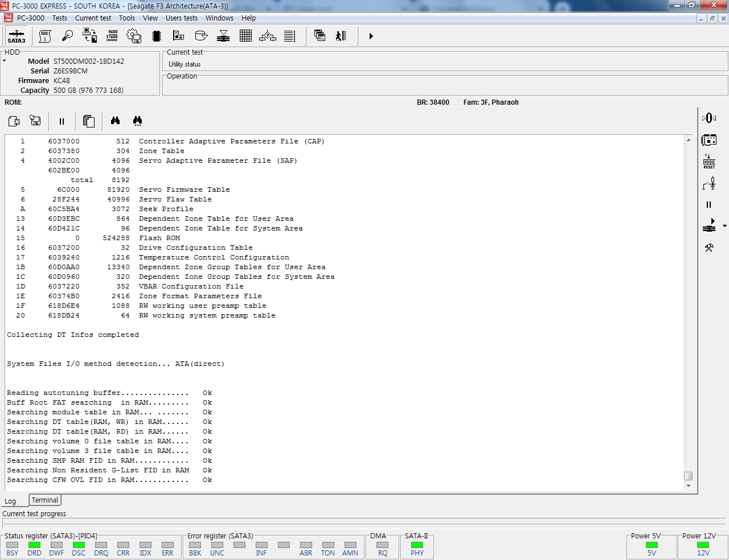Image resolution: width=729 pixels, height=560 pixels.
Task: Open the Tools menu
Action: click(x=127, y=18)
